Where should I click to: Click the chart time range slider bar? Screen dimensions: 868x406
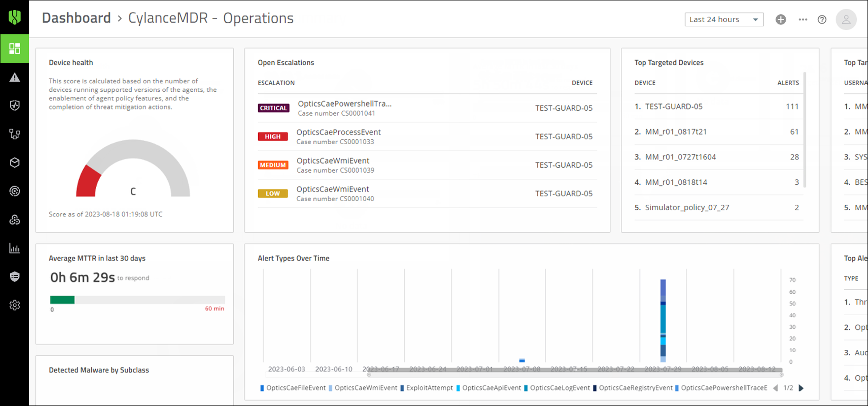tap(575, 370)
